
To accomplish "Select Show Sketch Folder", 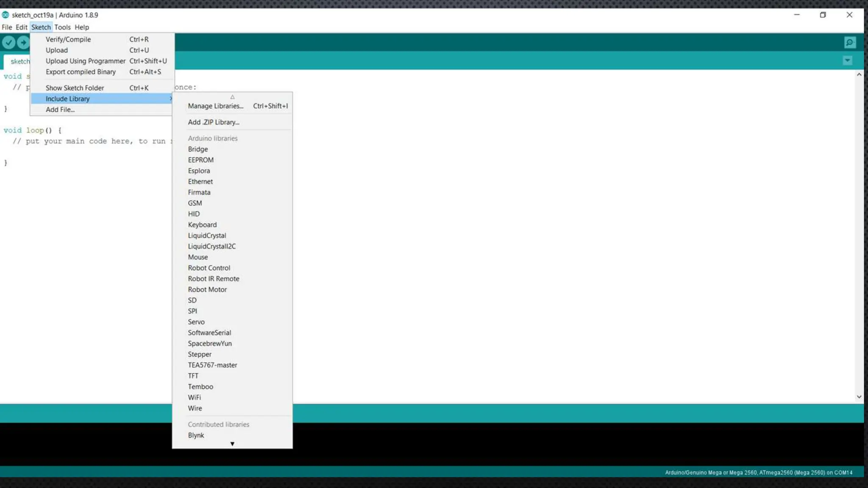I will pyautogui.click(x=102, y=88).
